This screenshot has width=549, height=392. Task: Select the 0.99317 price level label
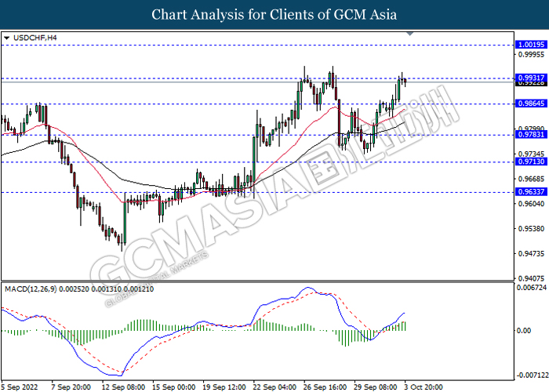pyautogui.click(x=531, y=78)
